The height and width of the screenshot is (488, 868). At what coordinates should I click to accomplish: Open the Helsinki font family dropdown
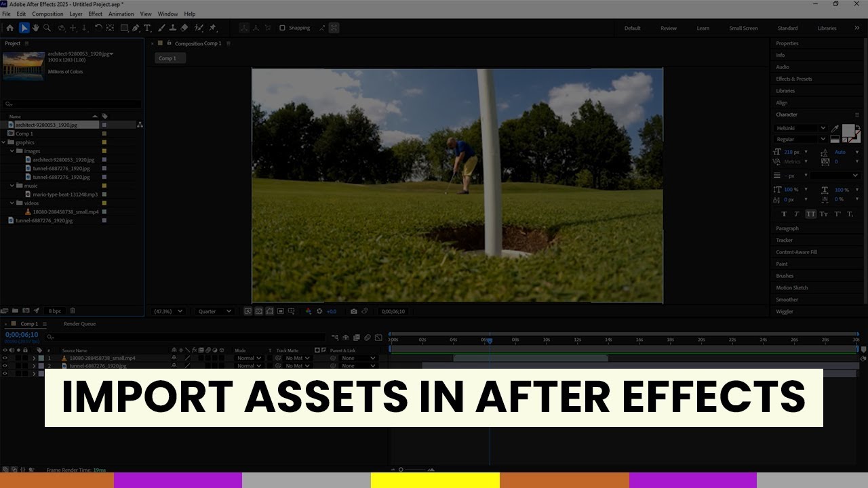pyautogui.click(x=801, y=128)
